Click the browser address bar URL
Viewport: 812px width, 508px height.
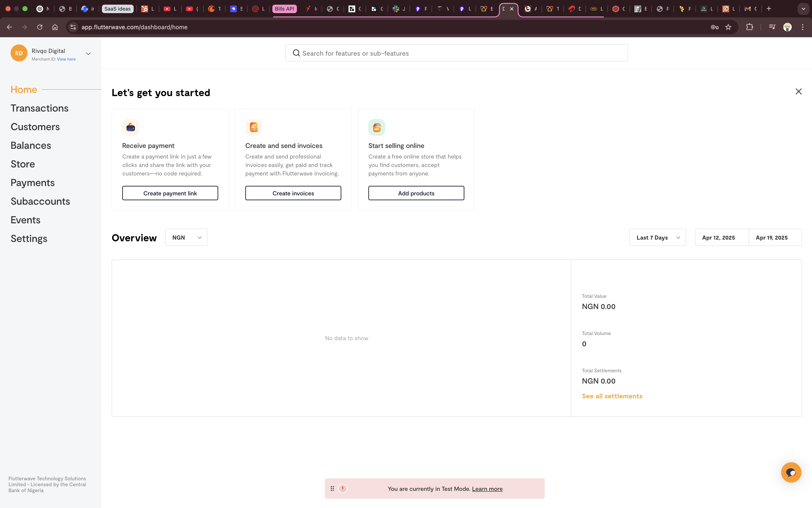click(134, 27)
